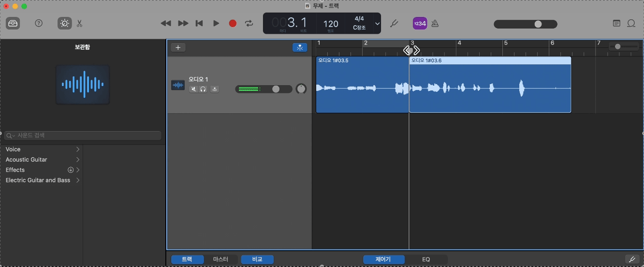Click the Smart Controls dial icon
Image resolution: width=644 pixels, height=267 pixels.
64,23
